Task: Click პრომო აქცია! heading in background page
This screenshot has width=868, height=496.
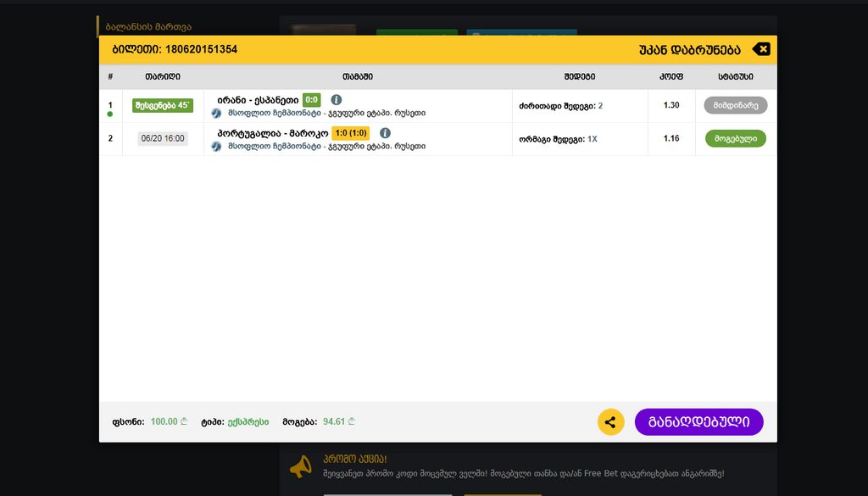Action: [355, 459]
